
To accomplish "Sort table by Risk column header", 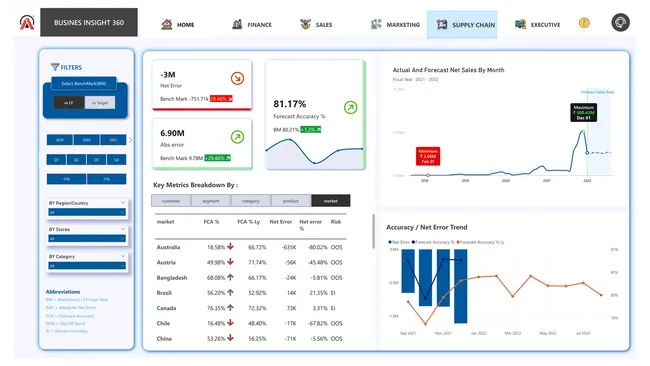I will pyautogui.click(x=336, y=222).
